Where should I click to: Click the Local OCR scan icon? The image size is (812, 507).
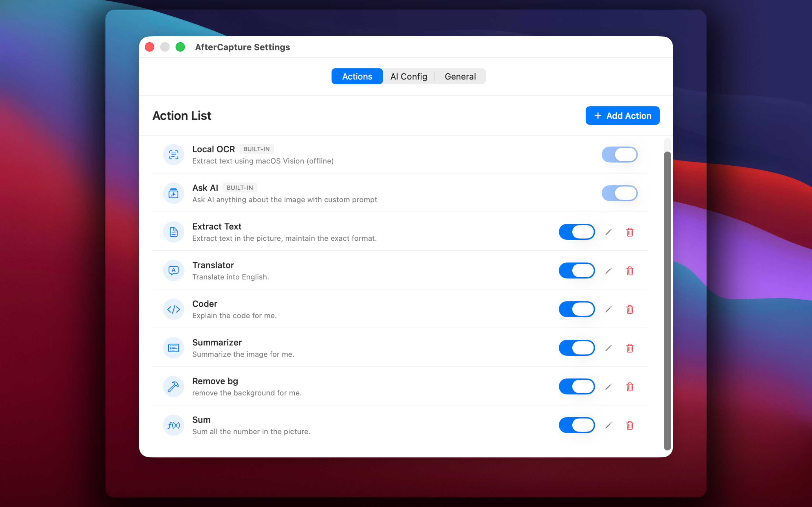[x=173, y=155]
